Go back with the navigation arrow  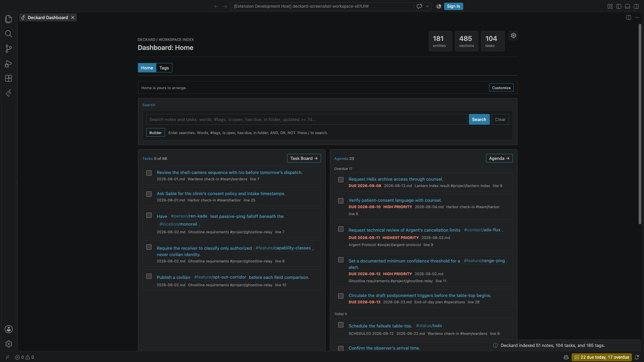[x=216, y=6]
